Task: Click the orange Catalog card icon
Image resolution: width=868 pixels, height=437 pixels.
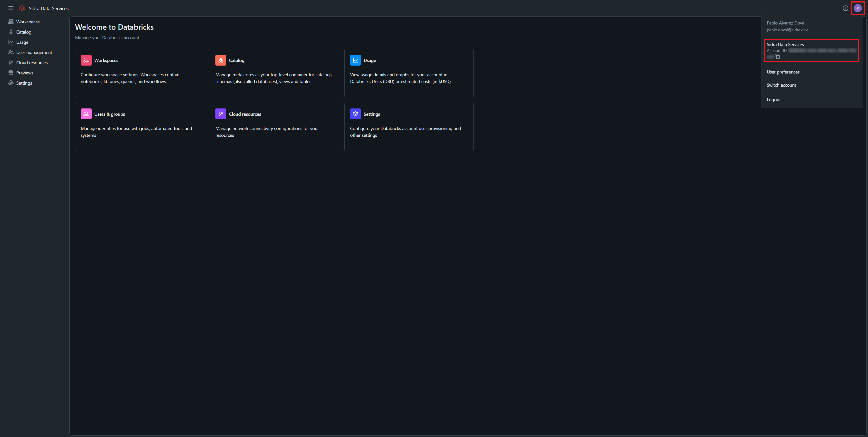Action: tap(221, 60)
